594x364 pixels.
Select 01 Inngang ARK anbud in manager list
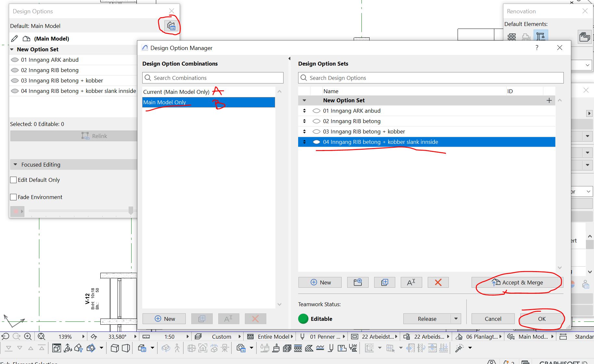click(351, 111)
